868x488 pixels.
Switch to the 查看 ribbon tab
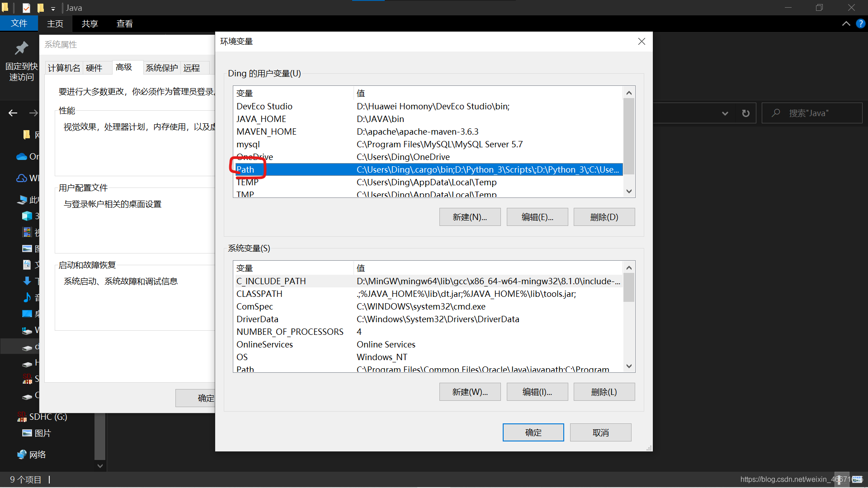pos(124,23)
